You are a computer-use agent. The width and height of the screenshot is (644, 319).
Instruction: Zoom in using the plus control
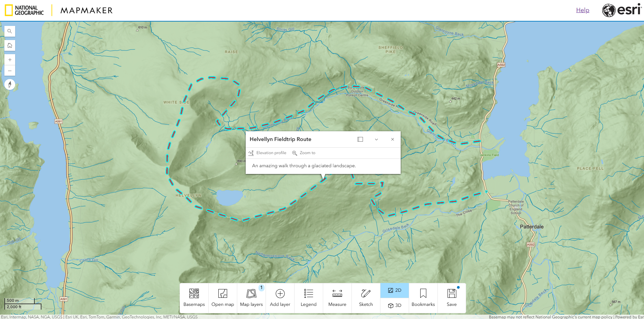10,59
